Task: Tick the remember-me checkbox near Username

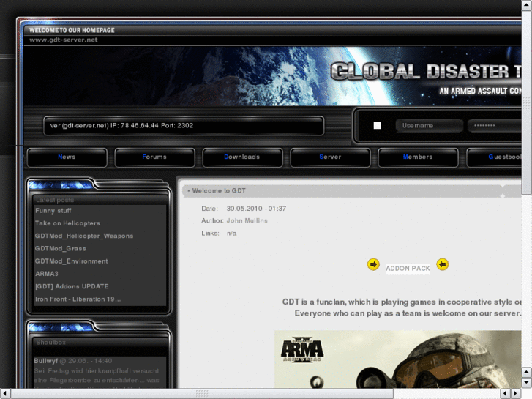Action: [378, 125]
